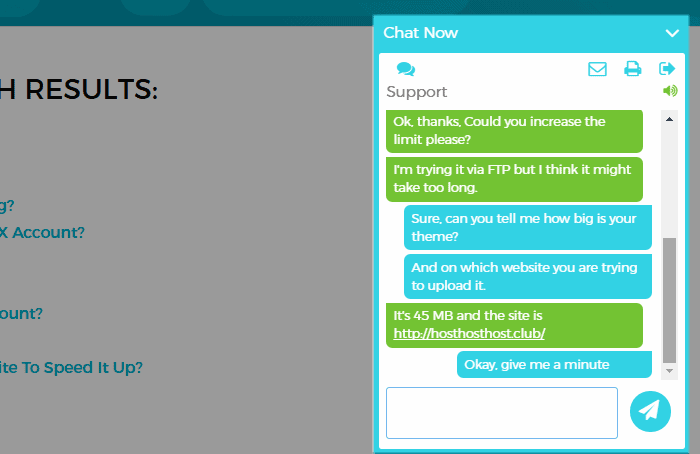Image resolution: width=700 pixels, height=454 pixels.
Task: Print the chat using printer icon
Action: [632, 69]
